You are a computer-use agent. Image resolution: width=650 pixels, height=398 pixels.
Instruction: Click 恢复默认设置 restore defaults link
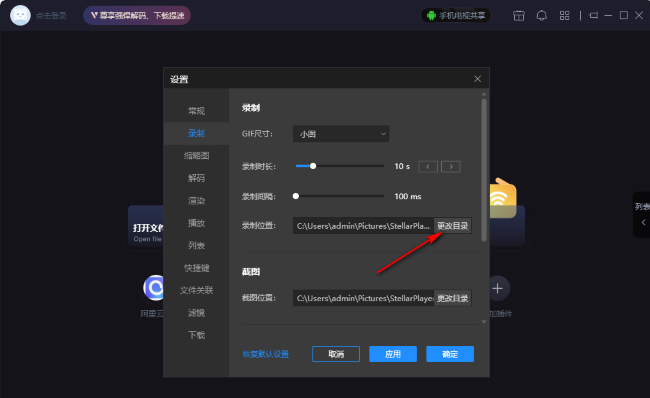click(266, 354)
